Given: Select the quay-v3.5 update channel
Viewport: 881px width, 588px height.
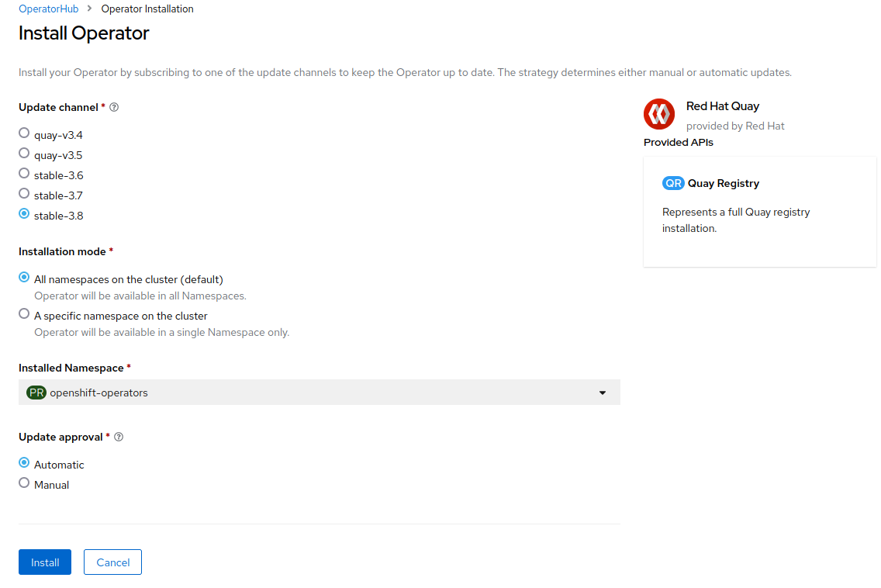Looking at the screenshot, I should (24, 154).
